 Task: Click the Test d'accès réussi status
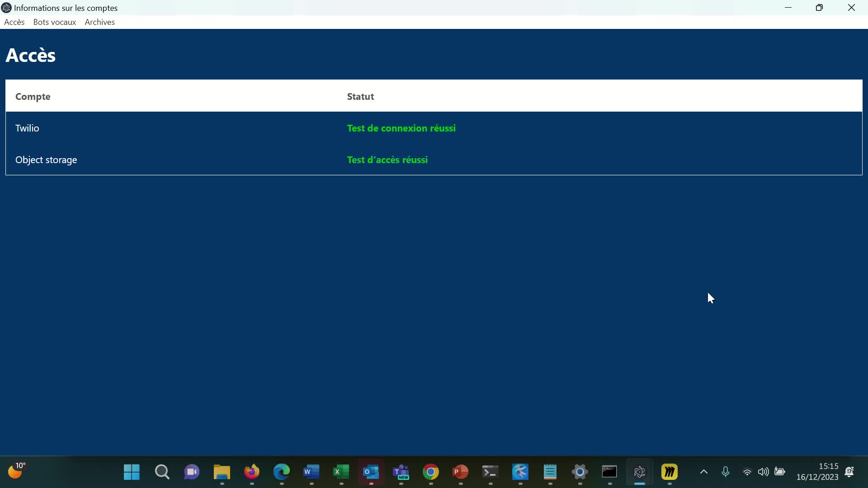tap(387, 160)
